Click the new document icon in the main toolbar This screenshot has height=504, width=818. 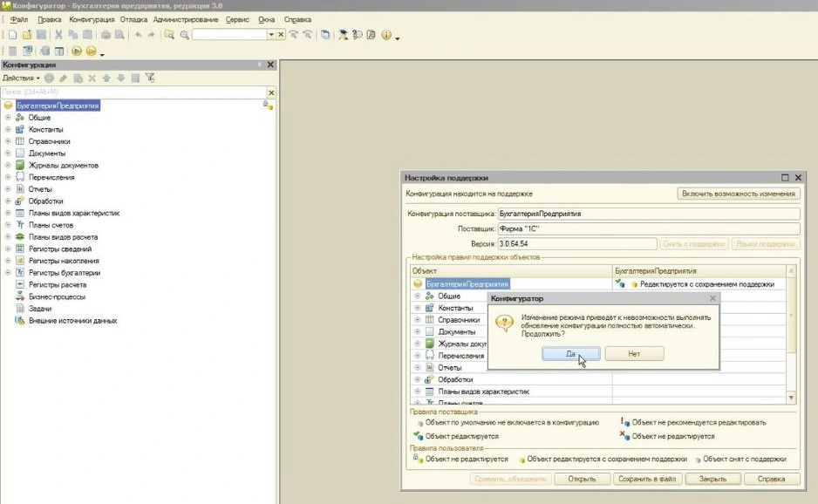pos(12,35)
